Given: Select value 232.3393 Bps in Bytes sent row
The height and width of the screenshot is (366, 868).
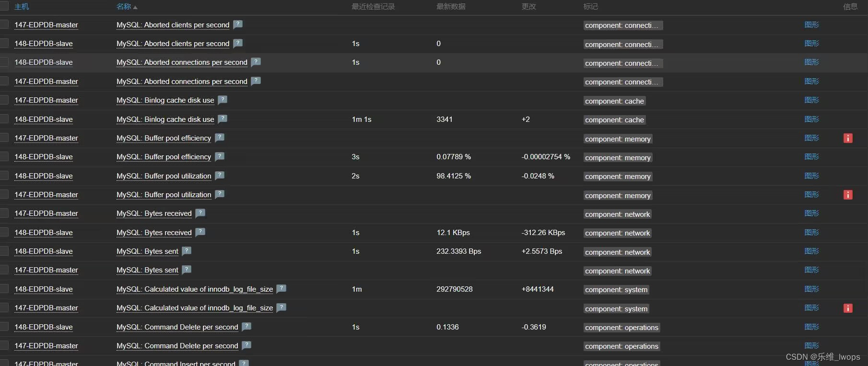Looking at the screenshot, I should (459, 251).
